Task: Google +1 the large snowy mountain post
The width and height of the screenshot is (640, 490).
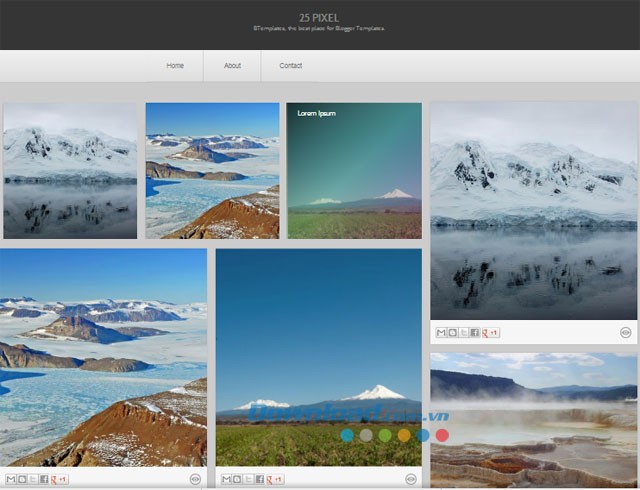Action: (490, 332)
